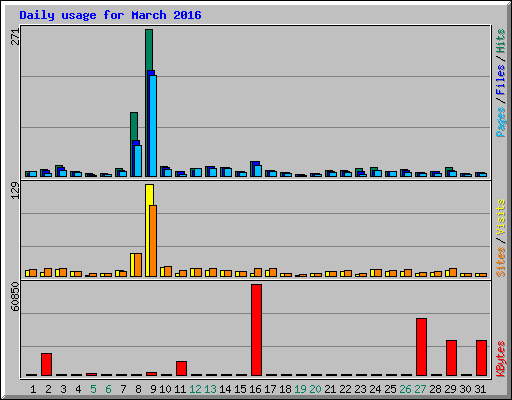Click day label 21 on the x-axis
The height and width of the screenshot is (400, 512).
[x=330, y=389]
